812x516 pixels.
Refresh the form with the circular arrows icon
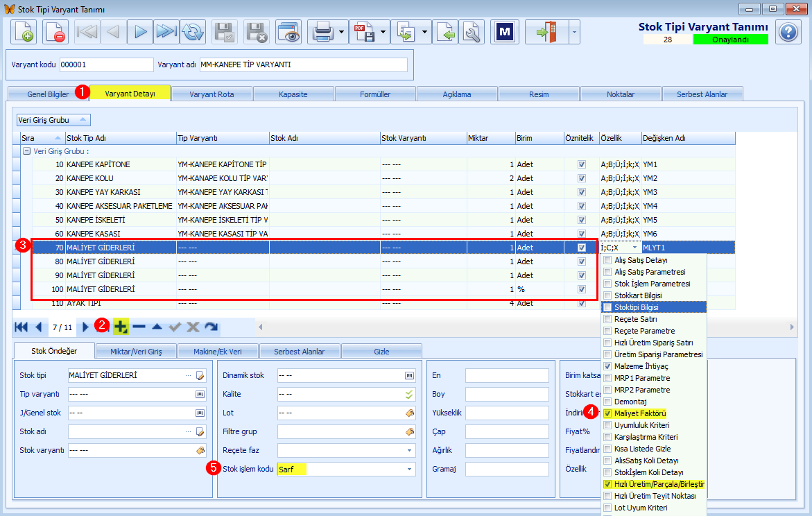[x=193, y=32]
